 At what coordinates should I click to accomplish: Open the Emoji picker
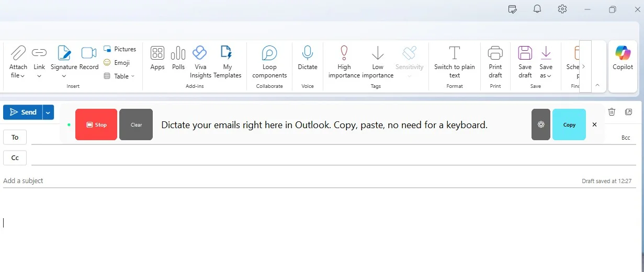[116, 63]
